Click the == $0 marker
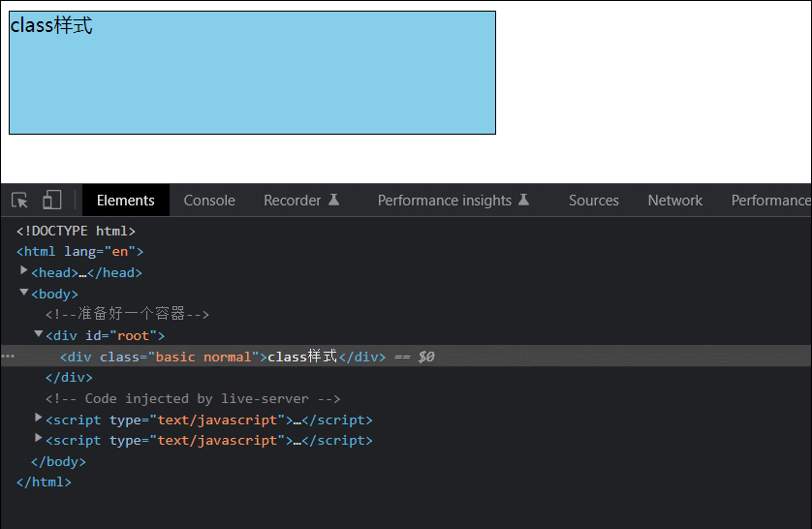 click(415, 357)
